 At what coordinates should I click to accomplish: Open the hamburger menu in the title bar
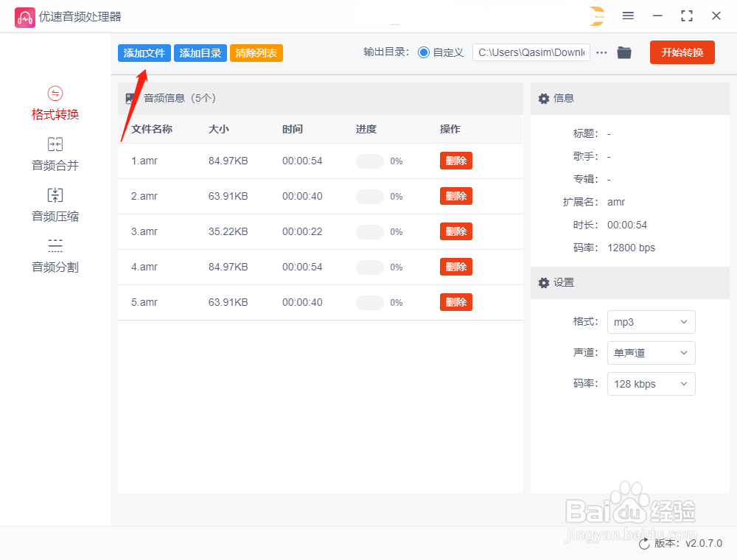pyautogui.click(x=629, y=15)
